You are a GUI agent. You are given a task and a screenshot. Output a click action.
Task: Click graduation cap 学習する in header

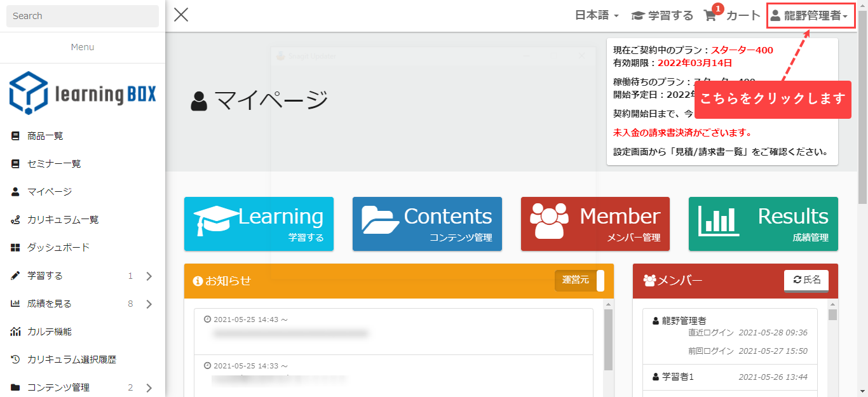(662, 16)
